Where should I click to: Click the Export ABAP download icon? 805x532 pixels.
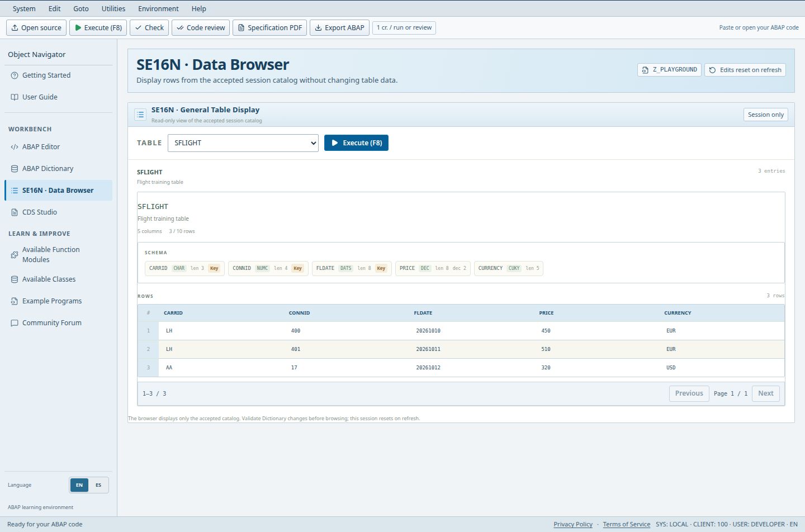[318, 27]
